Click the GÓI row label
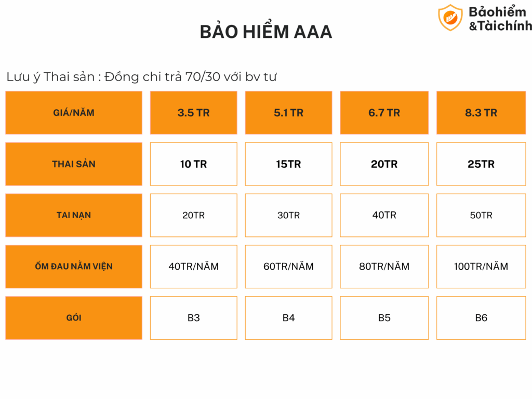This screenshot has height=399, width=532. point(74,317)
